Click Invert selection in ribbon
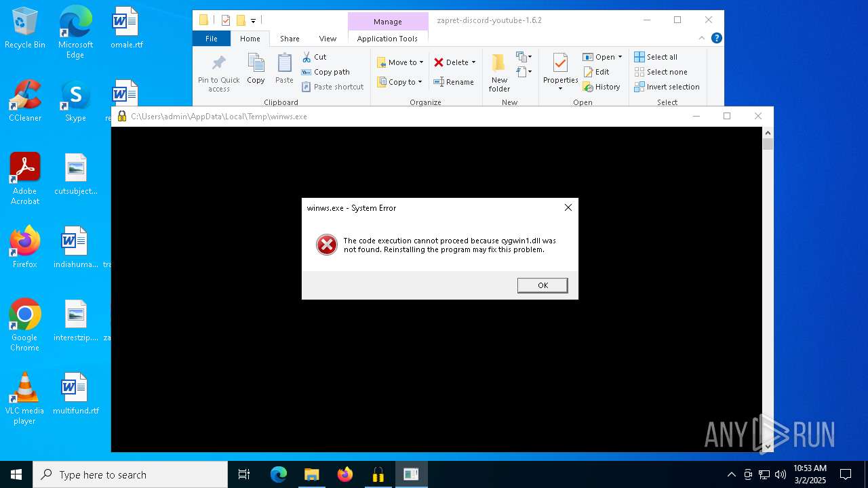The height and width of the screenshot is (488, 868). [x=667, y=87]
